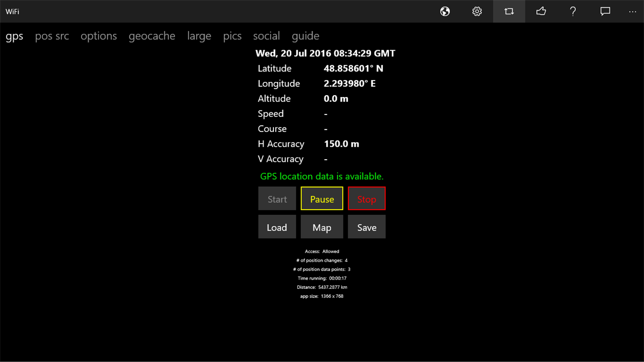Click the screen rotation lock icon

[x=509, y=11]
